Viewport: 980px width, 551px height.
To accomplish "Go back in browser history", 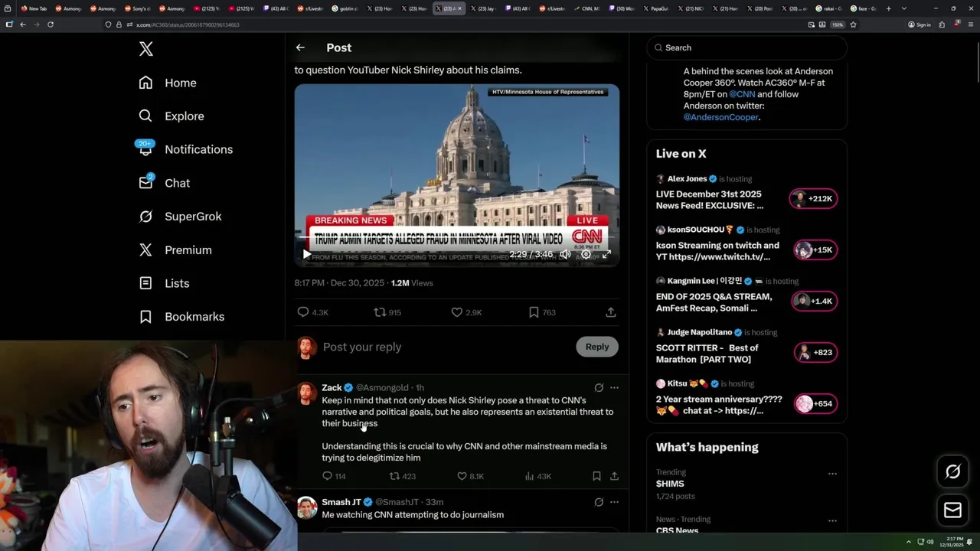I will click(23, 24).
